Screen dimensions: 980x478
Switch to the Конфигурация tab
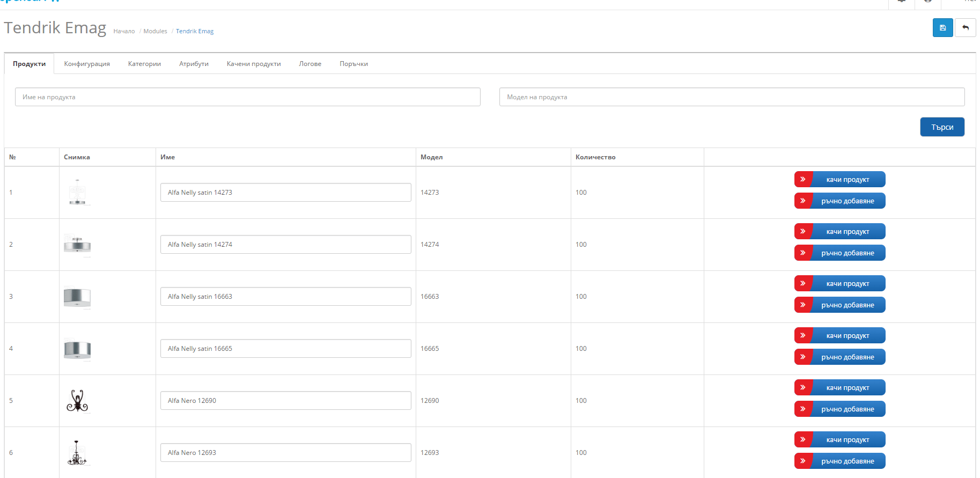(x=87, y=64)
